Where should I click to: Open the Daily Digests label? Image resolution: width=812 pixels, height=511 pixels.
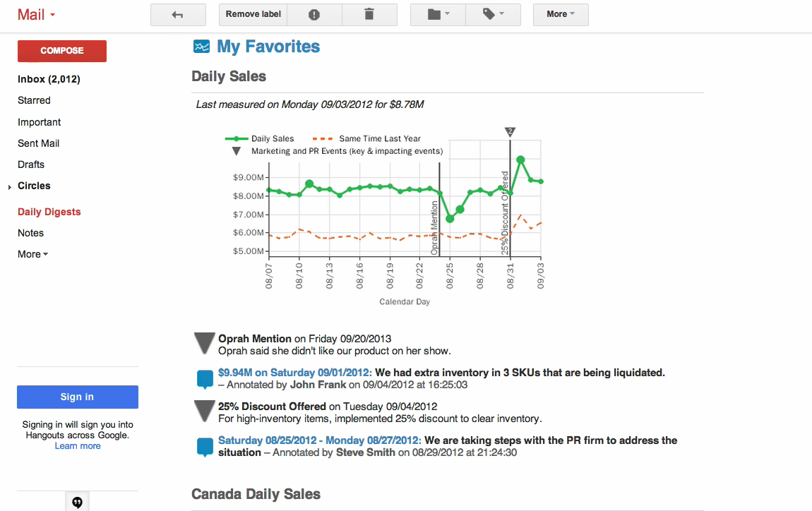click(x=49, y=212)
